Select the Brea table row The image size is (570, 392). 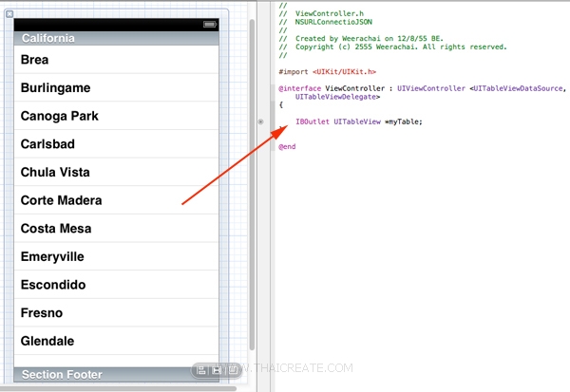pos(116,60)
